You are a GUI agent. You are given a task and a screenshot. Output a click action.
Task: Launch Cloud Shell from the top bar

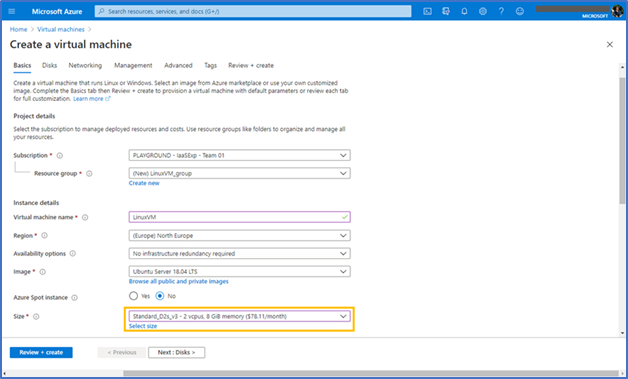(x=427, y=12)
